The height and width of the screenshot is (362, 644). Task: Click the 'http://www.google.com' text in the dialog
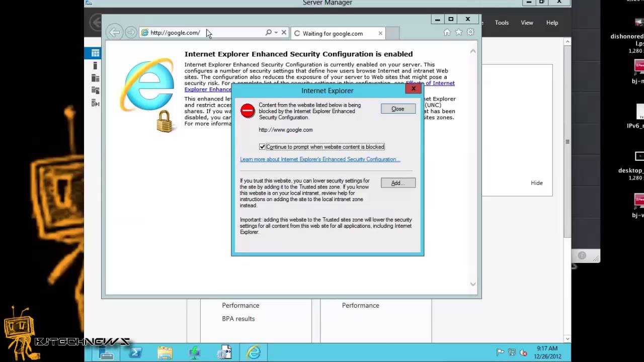point(286,130)
